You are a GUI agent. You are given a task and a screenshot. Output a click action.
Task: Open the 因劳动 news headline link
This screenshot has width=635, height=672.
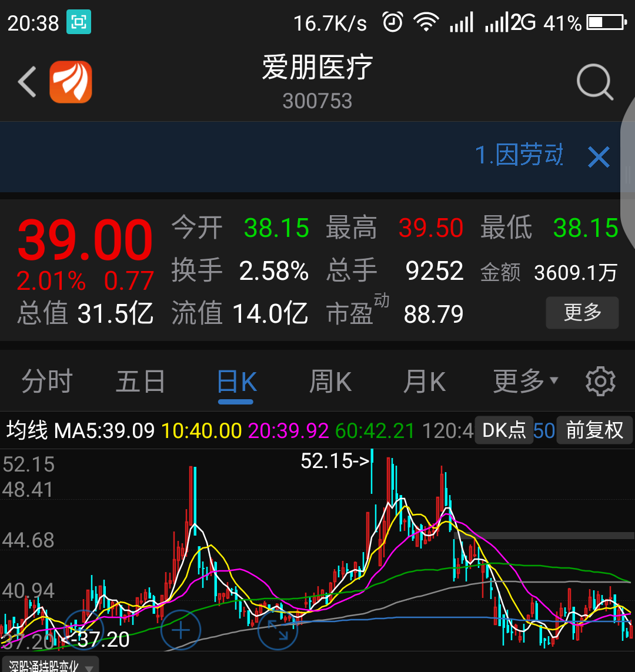519,156
